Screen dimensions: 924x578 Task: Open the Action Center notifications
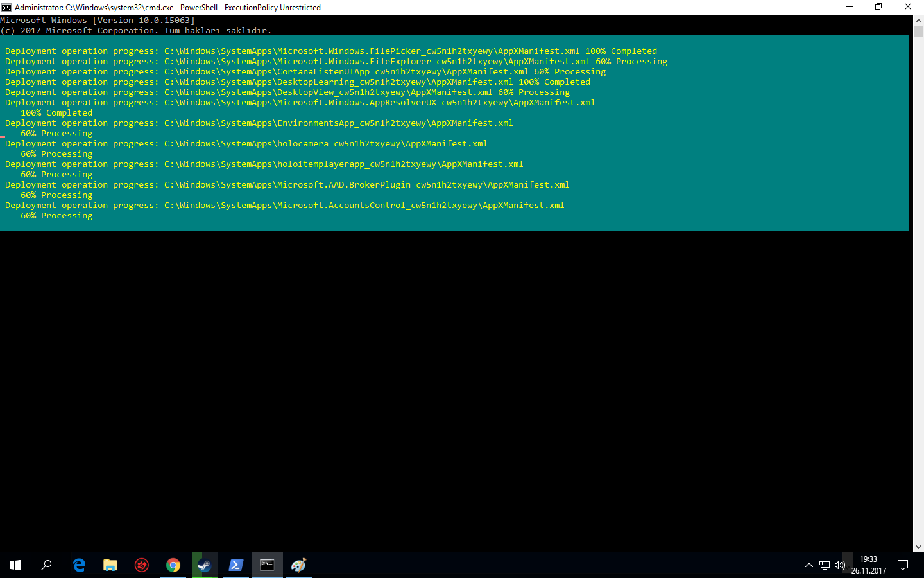[903, 565]
